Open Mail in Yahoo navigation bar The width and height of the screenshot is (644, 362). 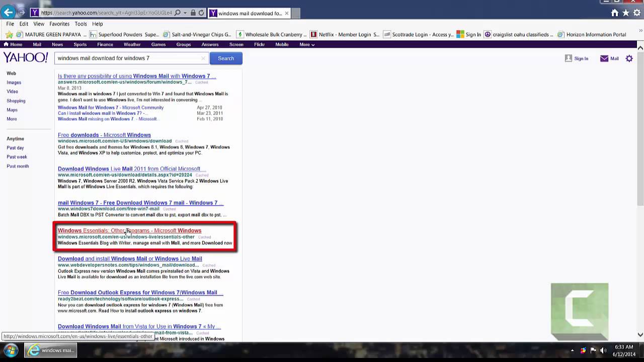click(37, 44)
